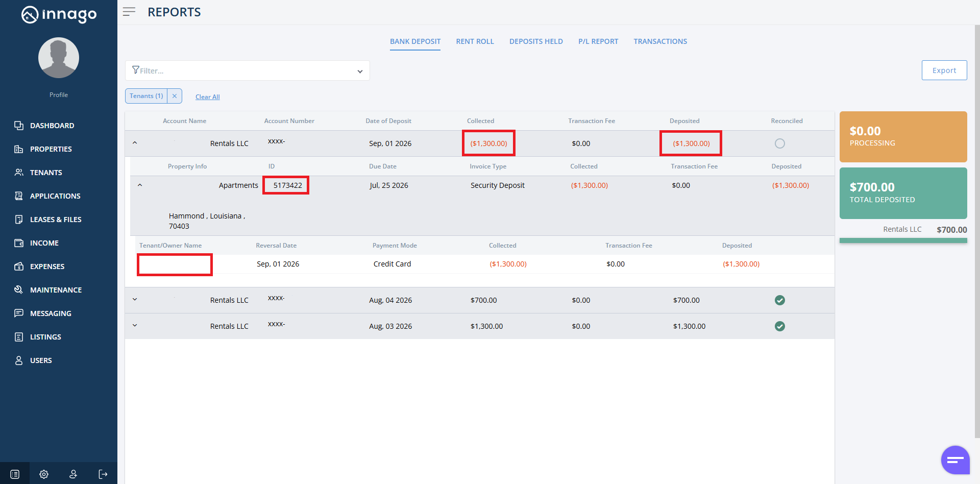The height and width of the screenshot is (484, 980).
Task: Click the logout arrow icon
Action: tap(103, 474)
